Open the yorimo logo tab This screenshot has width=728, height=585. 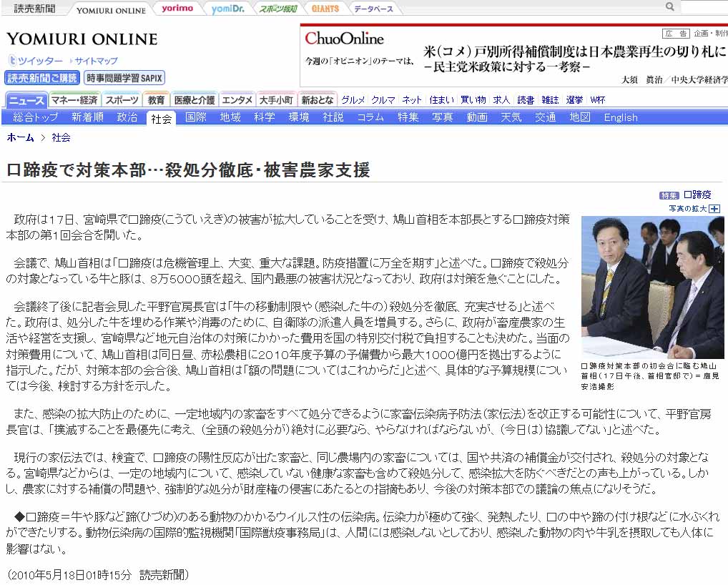[x=177, y=9]
